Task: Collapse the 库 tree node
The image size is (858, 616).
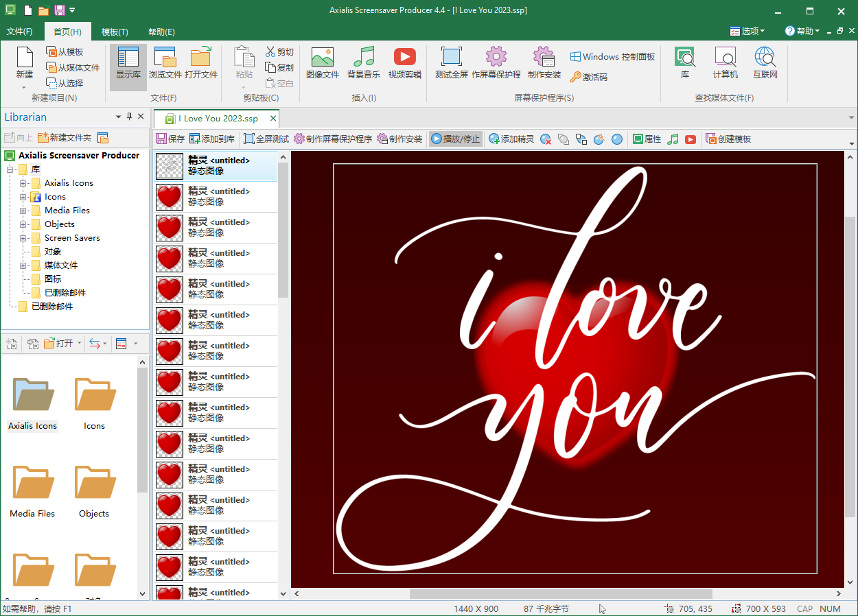Action: [10, 169]
